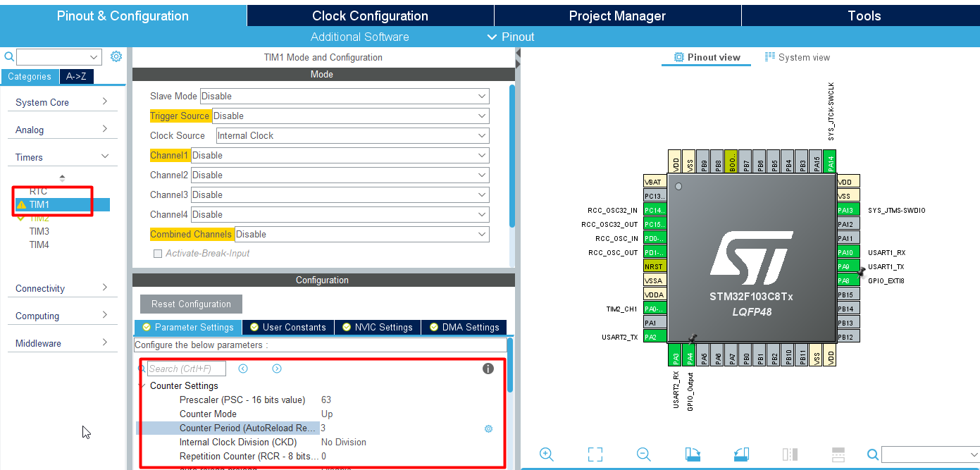Screen dimensions: 980x470
Task: Click pin PA13 on the chip
Action: coord(848,210)
